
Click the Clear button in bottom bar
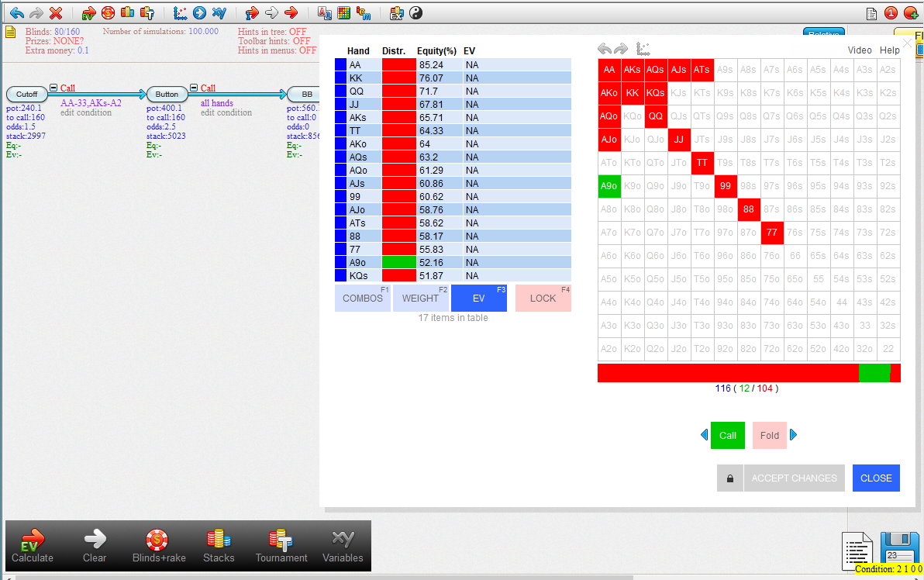click(95, 546)
